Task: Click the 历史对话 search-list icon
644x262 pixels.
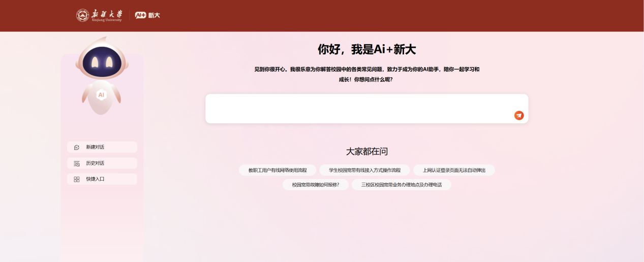Action: click(x=77, y=163)
